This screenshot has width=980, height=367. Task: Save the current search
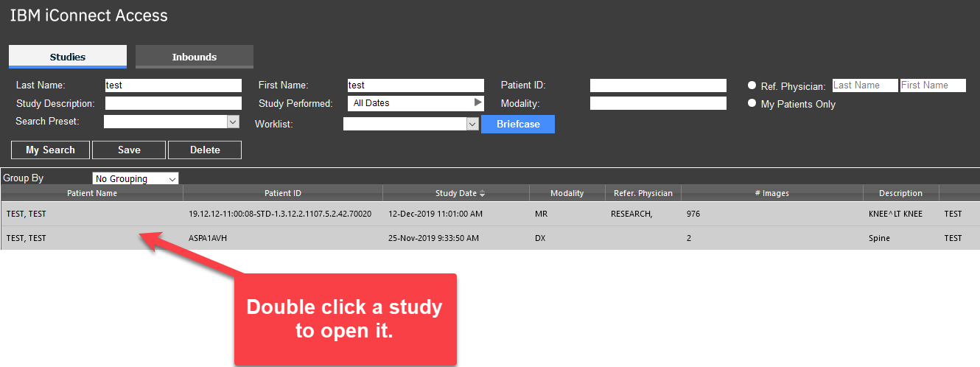tap(129, 150)
